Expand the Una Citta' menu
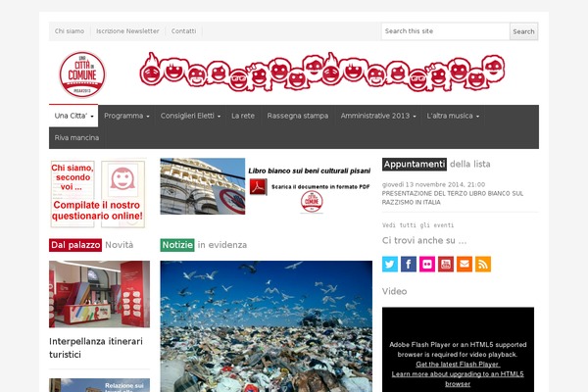 (x=73, y=116)
